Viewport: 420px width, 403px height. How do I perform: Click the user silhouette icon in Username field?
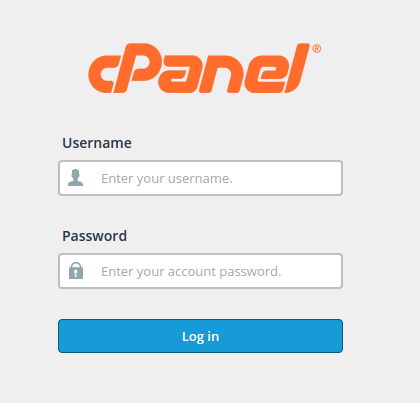(76, 178)
